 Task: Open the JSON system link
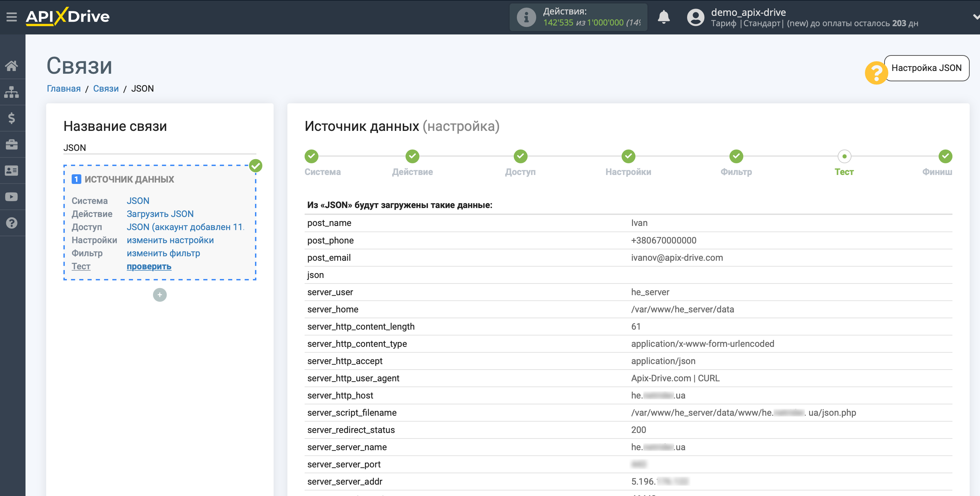[138, 201]
